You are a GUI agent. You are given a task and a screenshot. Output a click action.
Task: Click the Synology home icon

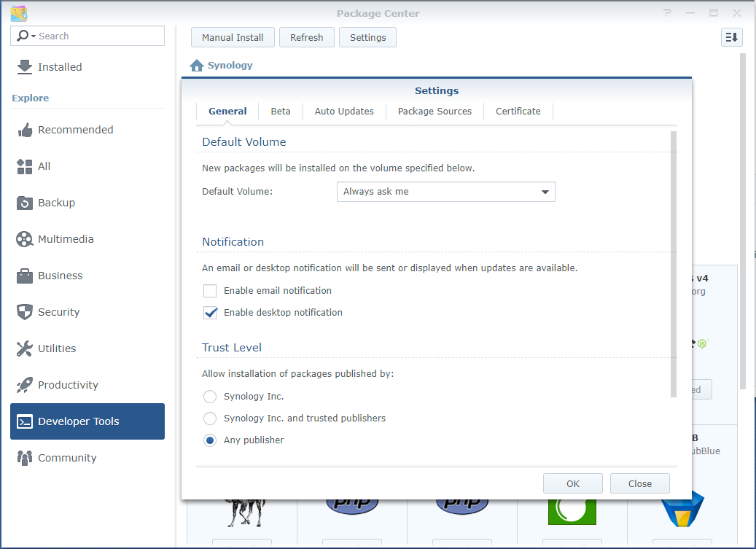click(x=197, y=66)
